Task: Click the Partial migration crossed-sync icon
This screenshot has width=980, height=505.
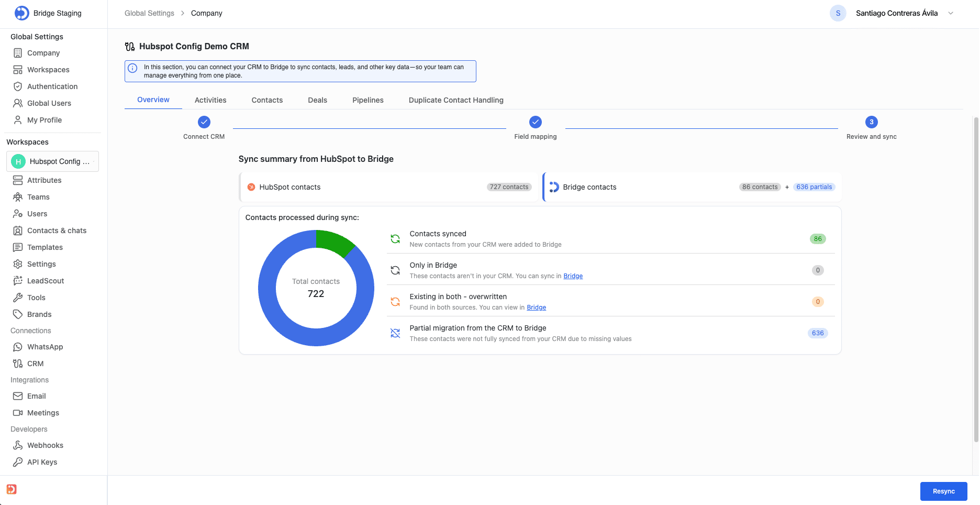Action: point(395,333)
